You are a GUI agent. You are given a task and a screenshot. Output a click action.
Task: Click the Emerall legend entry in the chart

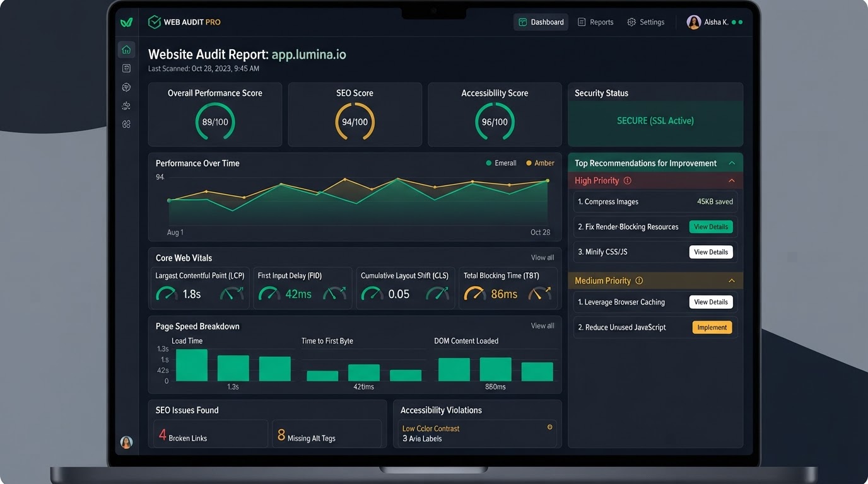[x=501, y=163]
